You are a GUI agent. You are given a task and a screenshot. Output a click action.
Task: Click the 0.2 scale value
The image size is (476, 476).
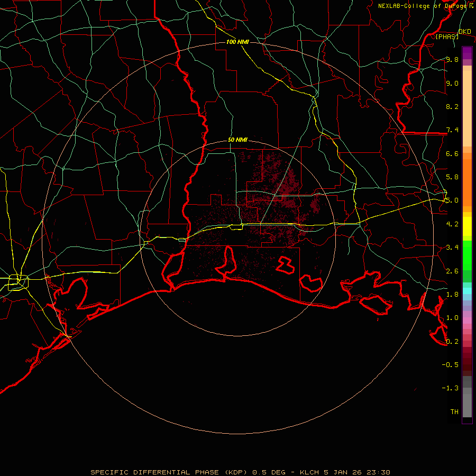click(452, 342)
